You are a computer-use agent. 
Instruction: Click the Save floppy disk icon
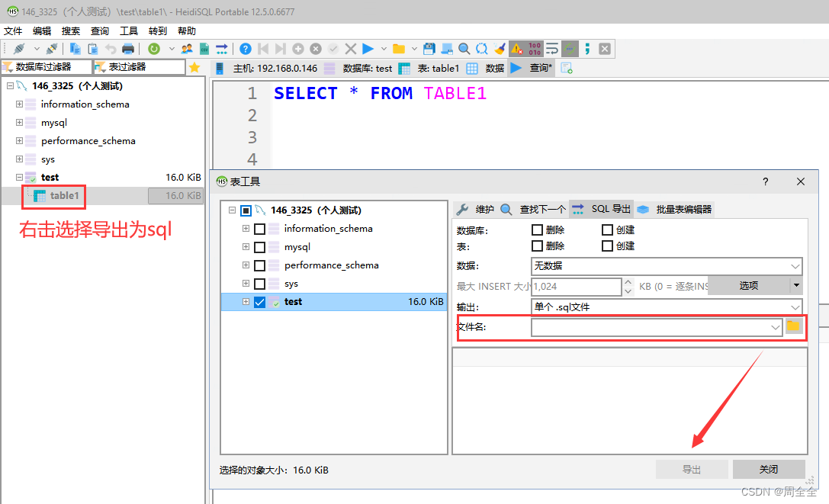[429, 50]
